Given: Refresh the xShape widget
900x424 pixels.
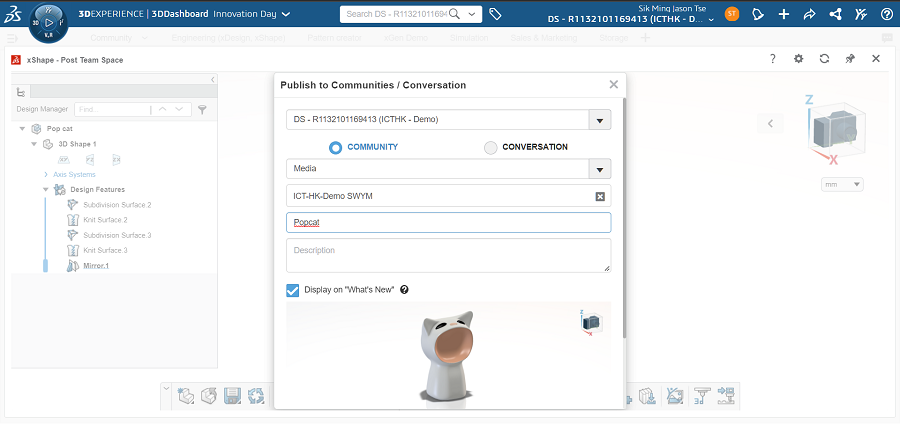Looking at the screenshot, I should [824, 59].
